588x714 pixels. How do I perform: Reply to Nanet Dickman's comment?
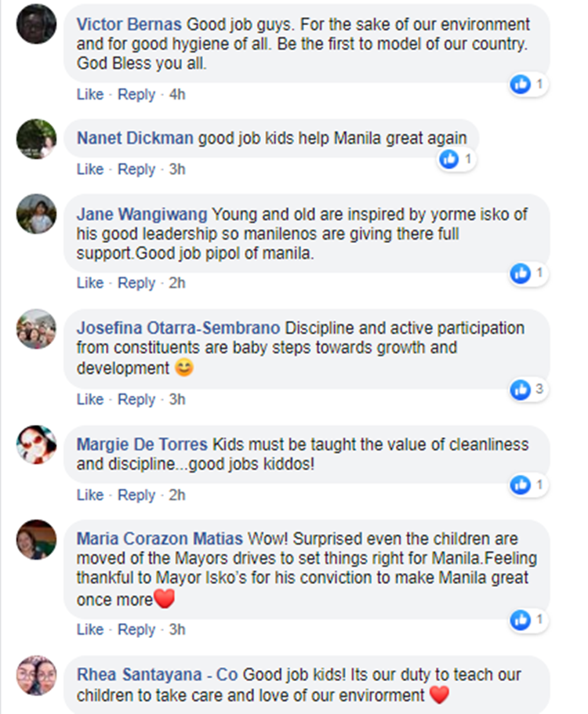coord(136,169)
